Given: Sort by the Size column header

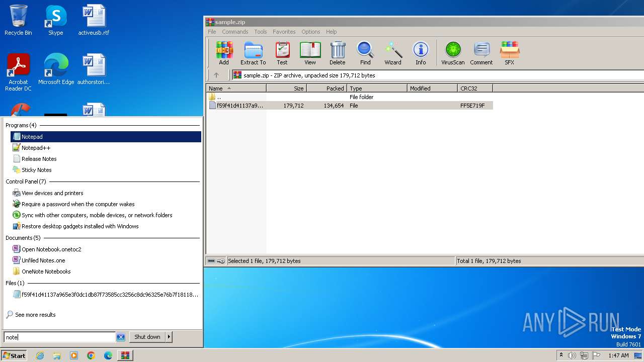Looking at the screenshot, I should click(286, 88).
